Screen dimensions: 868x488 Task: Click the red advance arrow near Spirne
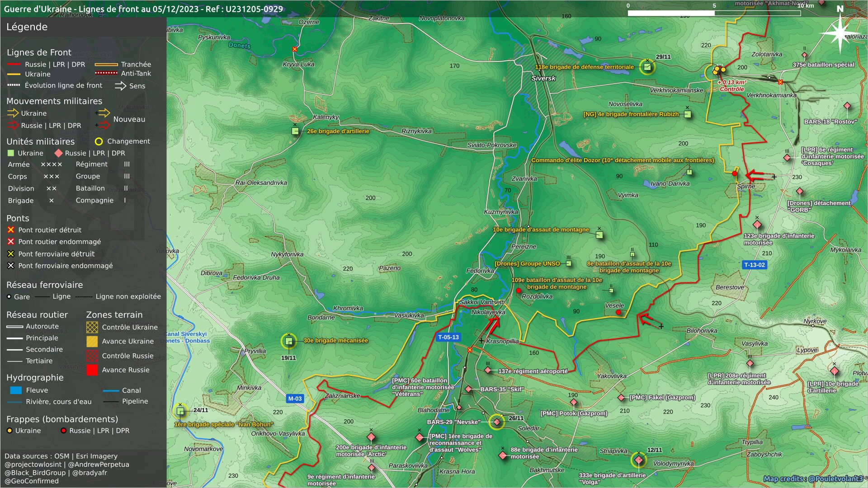[x=755, y=175]
